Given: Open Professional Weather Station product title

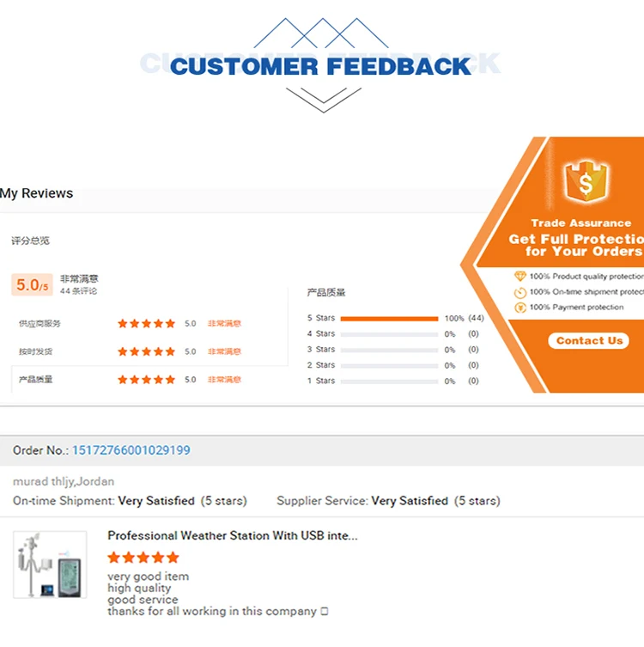Looking at the screenshot, I should click(233, 535).
